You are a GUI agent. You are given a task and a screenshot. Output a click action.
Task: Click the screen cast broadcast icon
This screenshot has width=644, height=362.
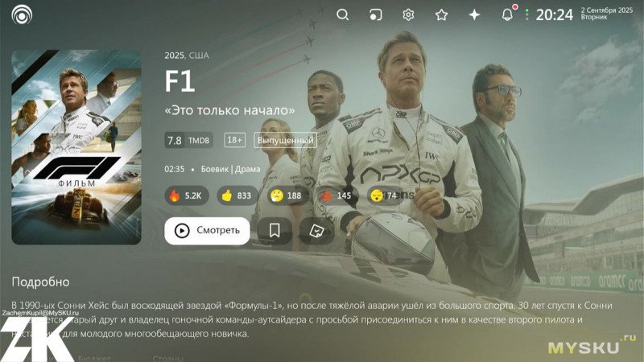(x=375, y=15)
